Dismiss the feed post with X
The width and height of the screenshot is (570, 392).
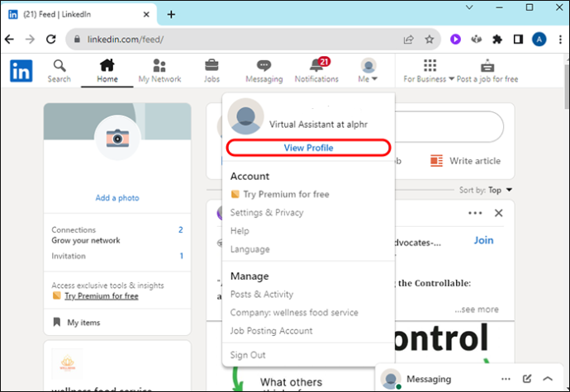(499, 213)
